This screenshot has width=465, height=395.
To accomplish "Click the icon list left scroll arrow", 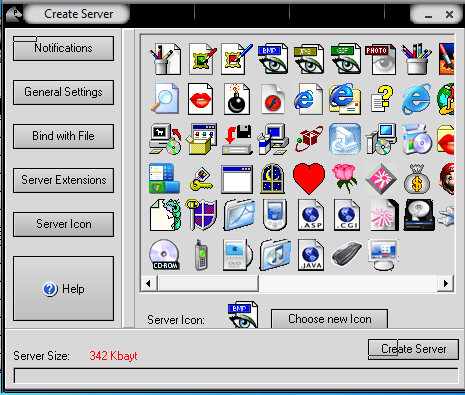I will pyautogui.click(x=149, y=284).
